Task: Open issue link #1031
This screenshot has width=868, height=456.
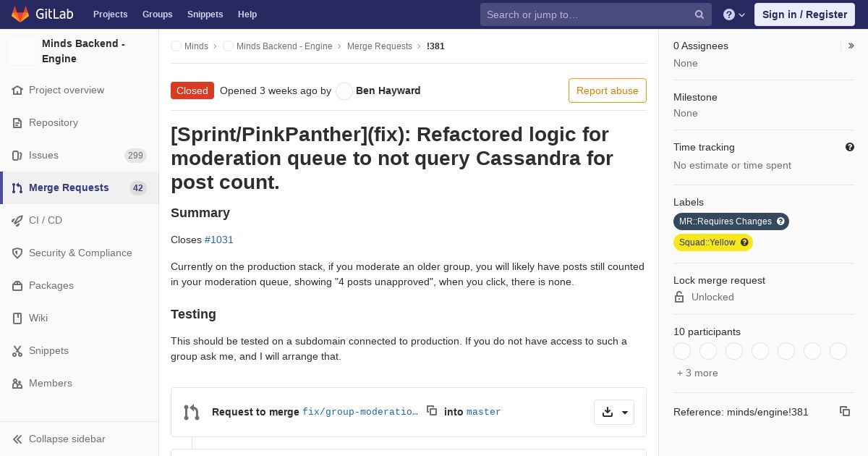Action: tap(219, 240)
